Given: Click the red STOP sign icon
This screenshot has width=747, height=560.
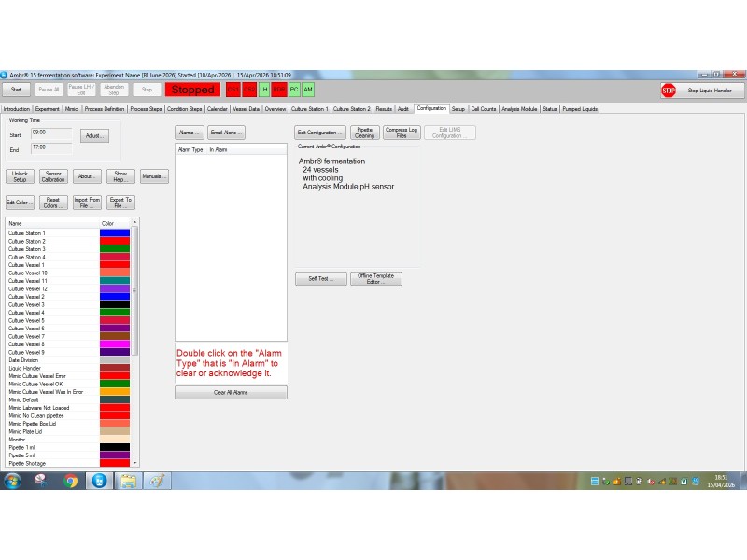Looking at the screenshot, I should tap(669, 90).
